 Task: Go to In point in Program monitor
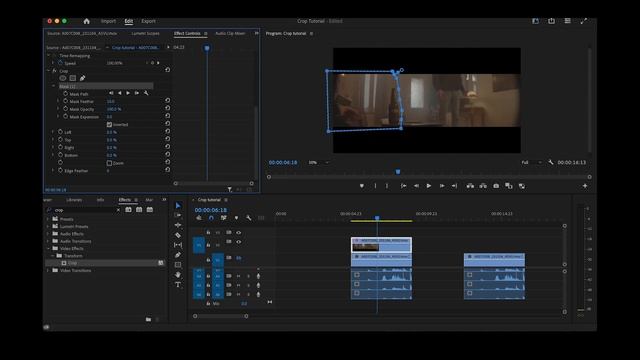[403, 186]
